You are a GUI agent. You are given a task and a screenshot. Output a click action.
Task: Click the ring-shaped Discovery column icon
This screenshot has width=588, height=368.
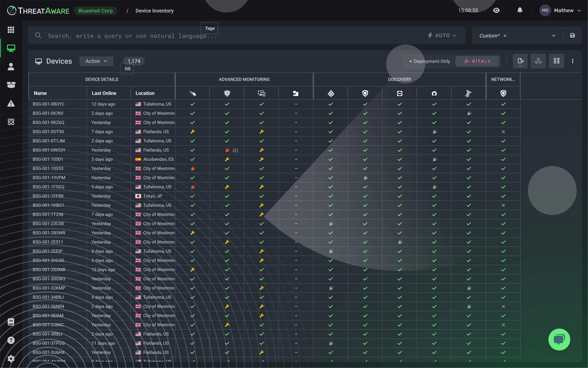(x=434, y=93)
